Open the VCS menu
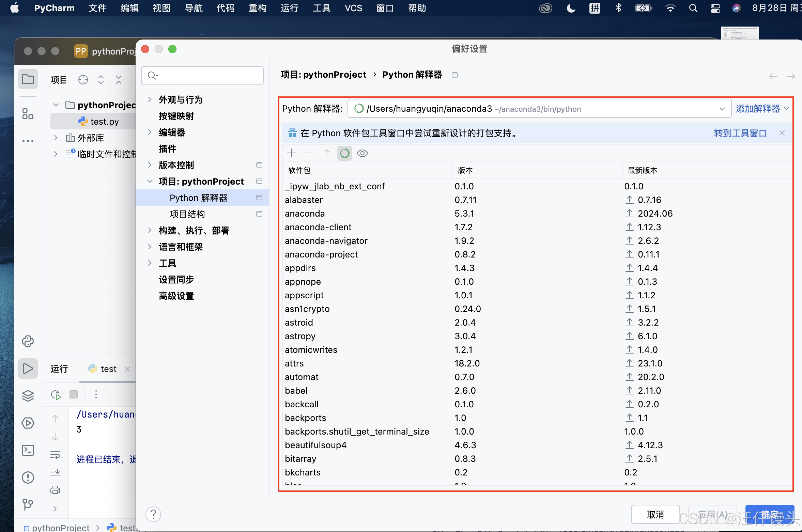This screenshot has width=802, height=532. [x=353, y=8]
